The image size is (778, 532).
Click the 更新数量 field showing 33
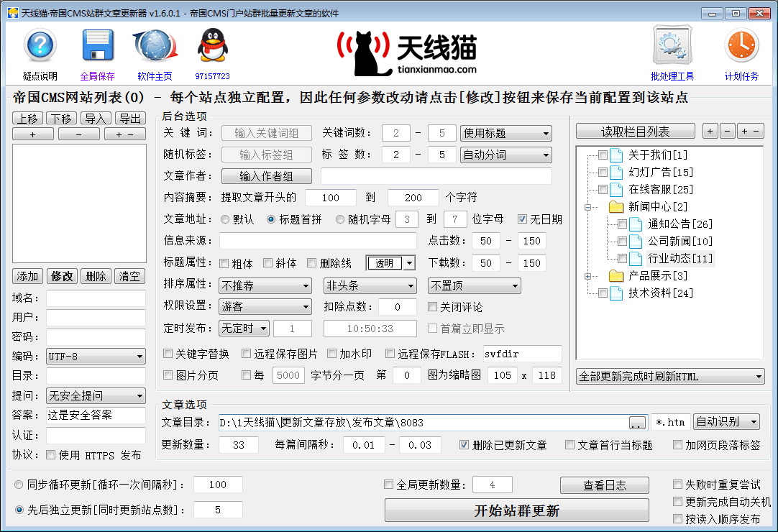click(x=239, y=445)
